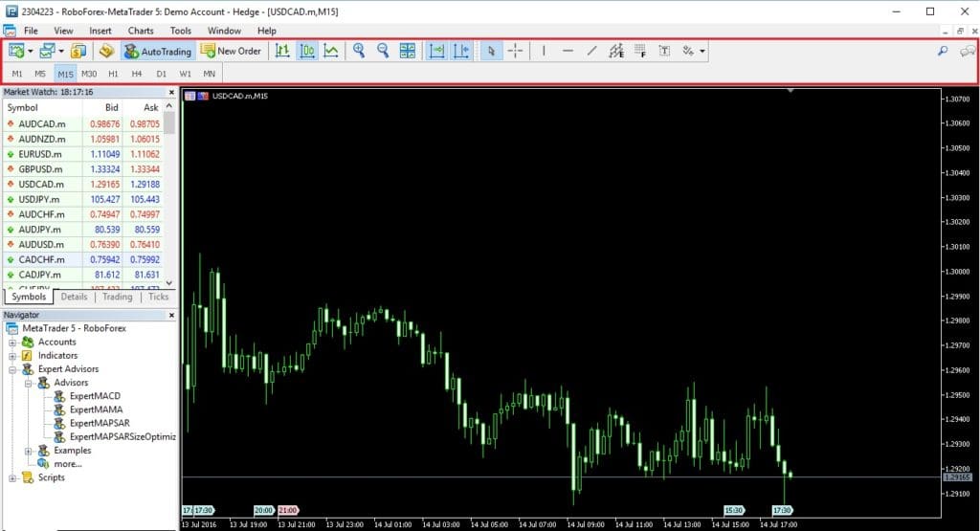Screen dimensions: 980x531
Task: Switch to W1 timeframe
Action: coord(185,74)
